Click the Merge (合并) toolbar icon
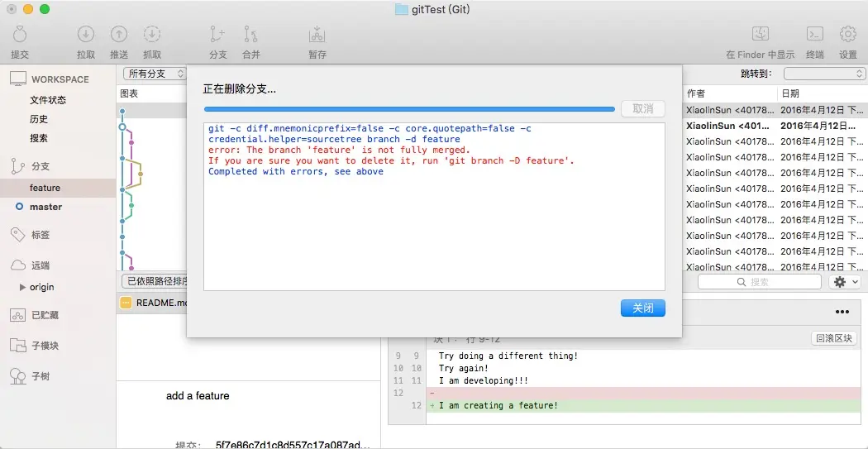 click(250, 35)
